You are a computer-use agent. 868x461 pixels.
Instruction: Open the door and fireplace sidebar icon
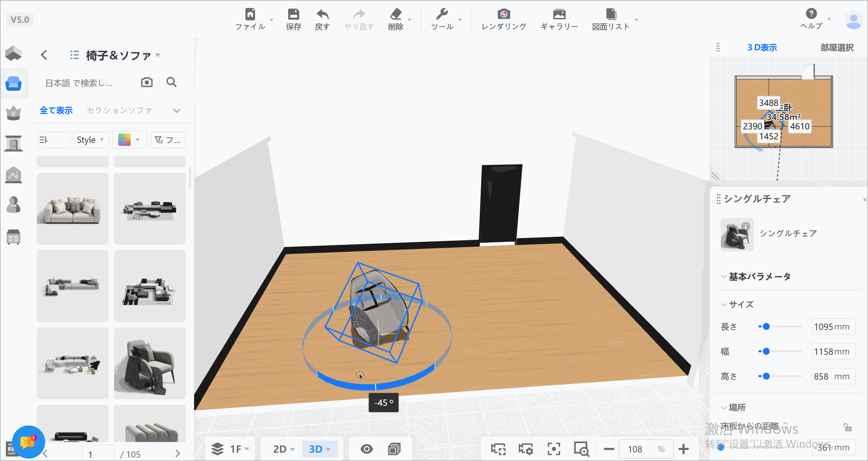13,143
